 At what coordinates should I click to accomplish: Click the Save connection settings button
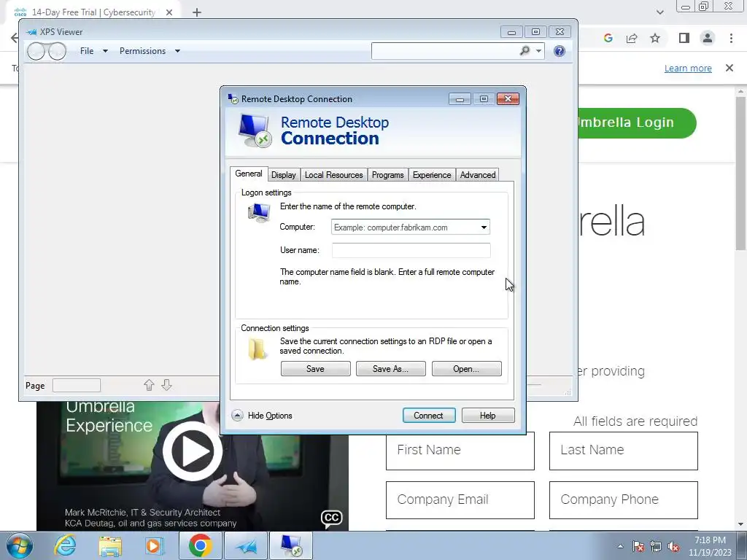tap(315, 368)
